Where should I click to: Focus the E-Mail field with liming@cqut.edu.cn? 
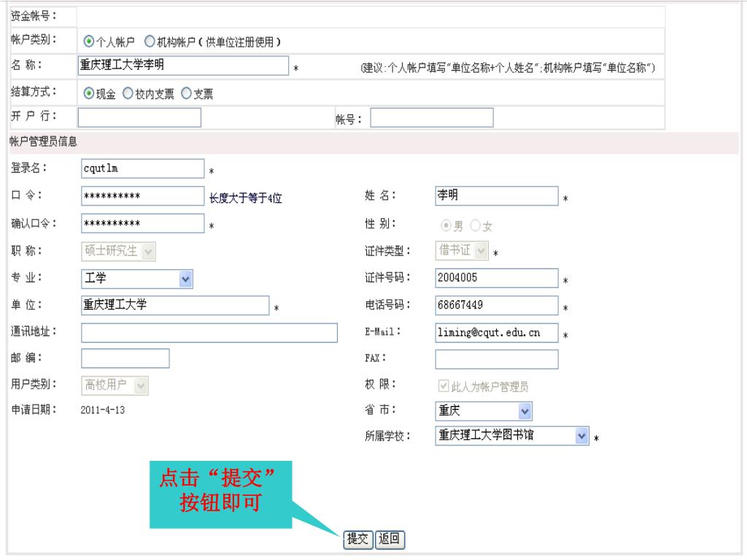497,332
